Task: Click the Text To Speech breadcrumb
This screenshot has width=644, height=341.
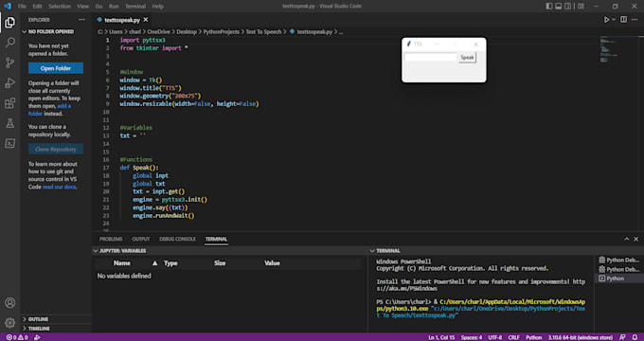Action: pos(263,31)
